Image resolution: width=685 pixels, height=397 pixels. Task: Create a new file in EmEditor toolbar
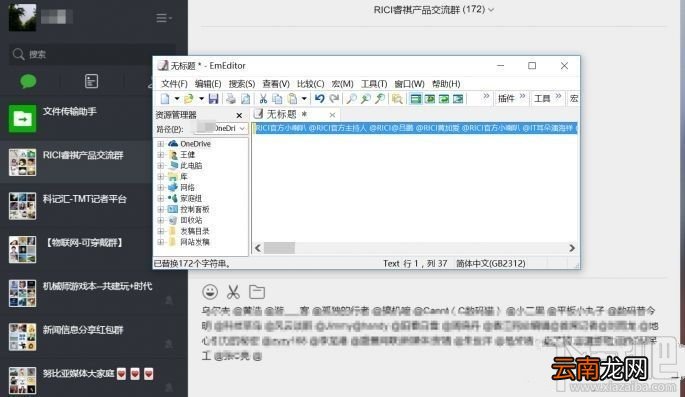(x=165, y=99)
